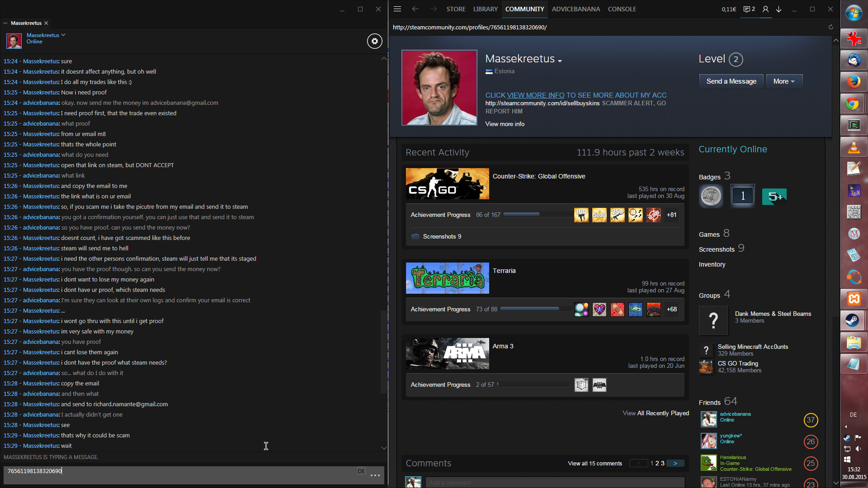Viewport: 868px width, 488px height.
Task: Click the CS:GO 5000 achievement icon
Action: [599, 215]
